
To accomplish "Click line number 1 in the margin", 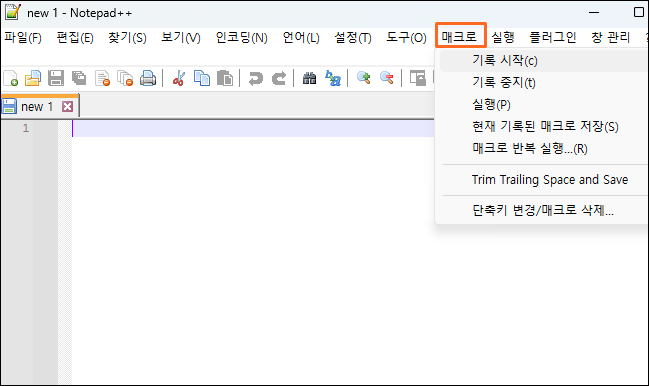I will (x=26, y=128).
